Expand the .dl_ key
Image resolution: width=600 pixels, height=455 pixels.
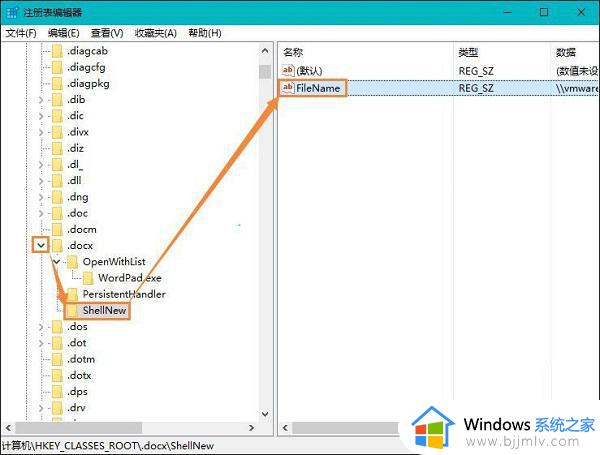tap(41, 165)
